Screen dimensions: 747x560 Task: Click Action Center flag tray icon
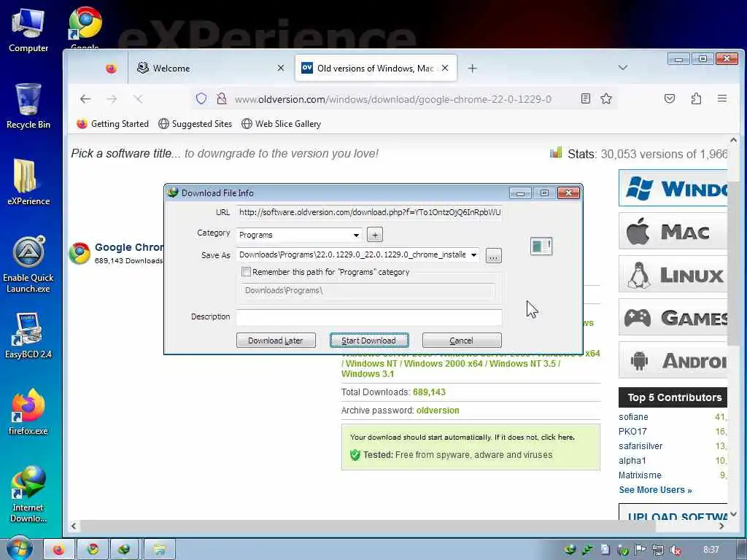pos(640,550)
